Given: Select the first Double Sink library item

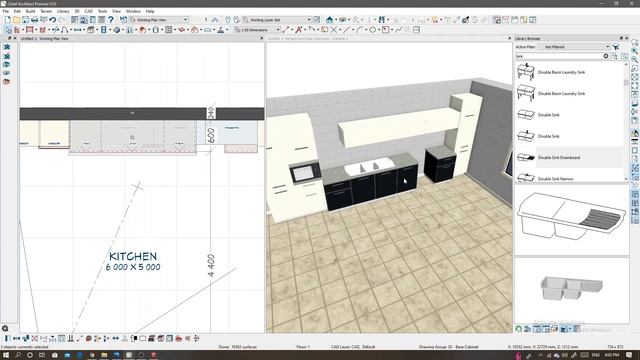Looking at the screenshot, I should coord(569,115).
